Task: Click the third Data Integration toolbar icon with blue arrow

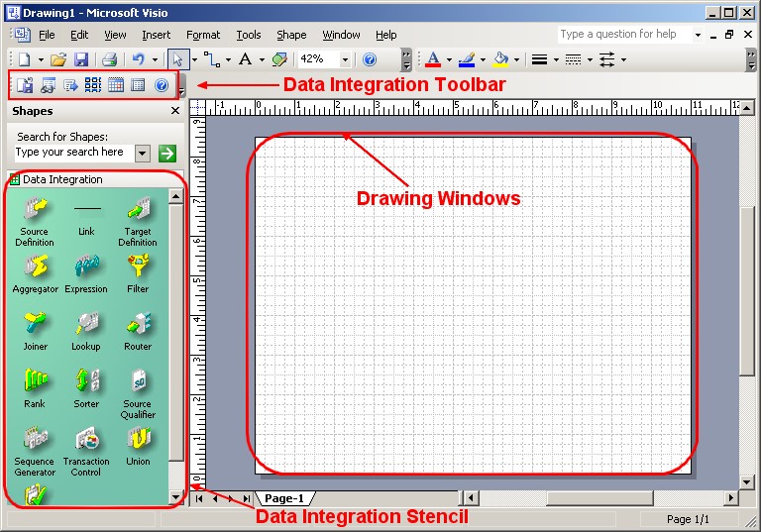Action: coord(70,85)
